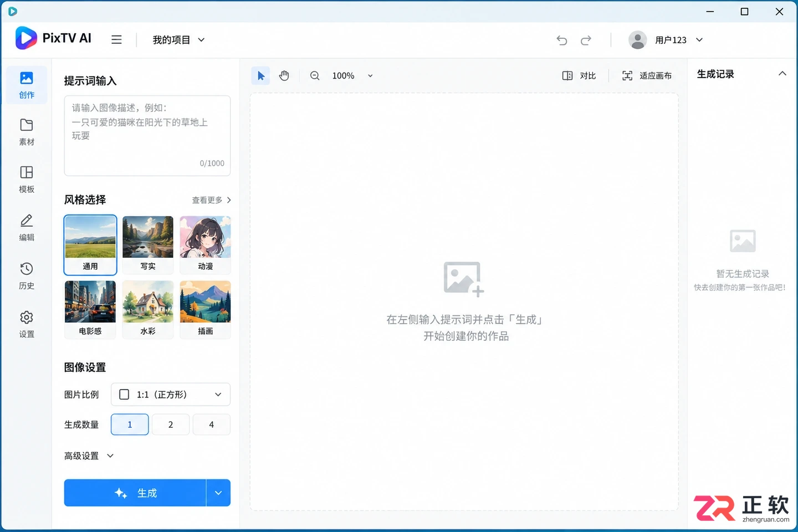Screen dimensions: 798x532
Task: Click the empty canvas image placeholder
Action: [x=464, y=279]
